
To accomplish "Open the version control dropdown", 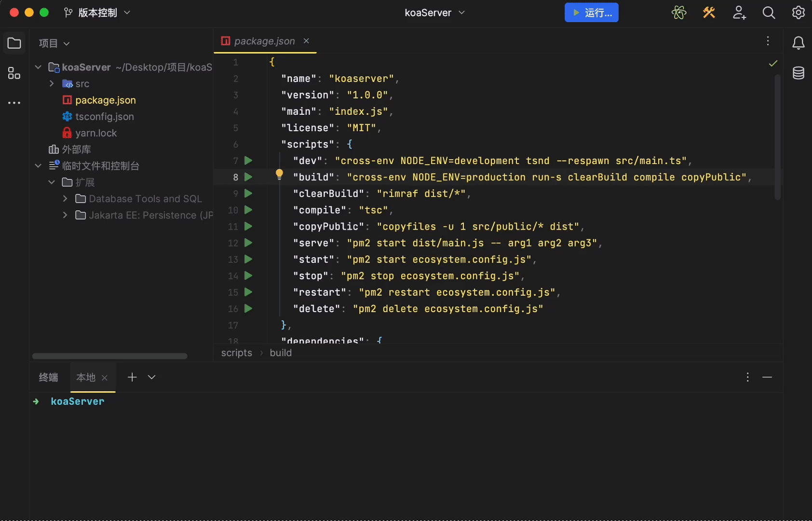I will pyautogui.click(x=97, y=13).
